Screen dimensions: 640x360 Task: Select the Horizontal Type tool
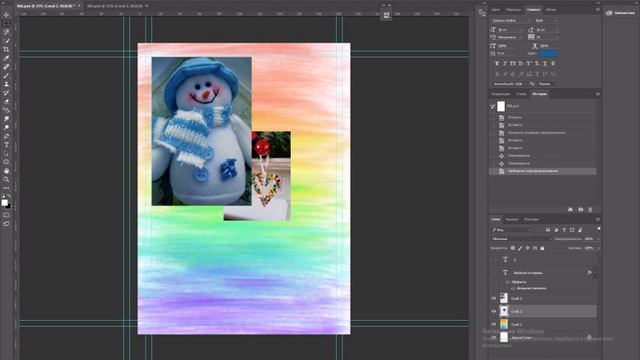6,145
